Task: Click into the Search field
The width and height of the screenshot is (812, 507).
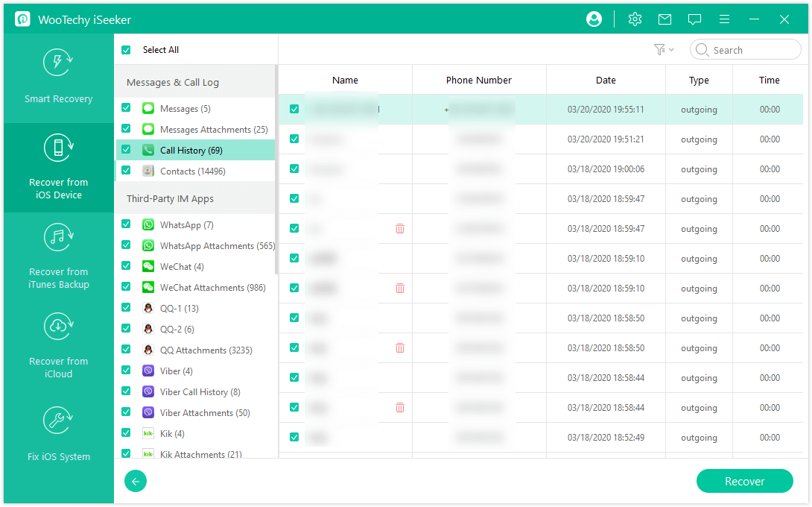Action: 752,50
